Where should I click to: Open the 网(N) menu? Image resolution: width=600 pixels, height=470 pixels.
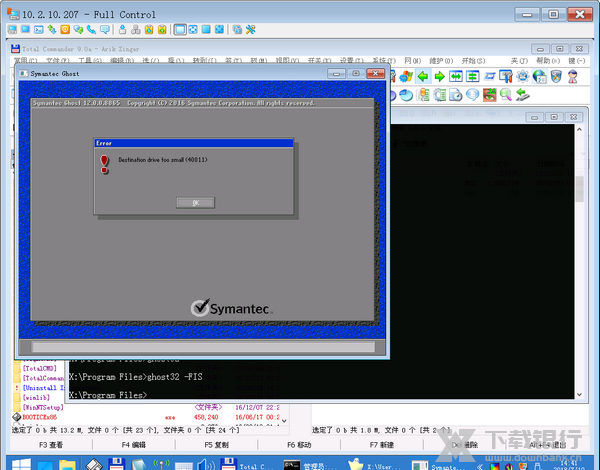(x=412, y=60)
